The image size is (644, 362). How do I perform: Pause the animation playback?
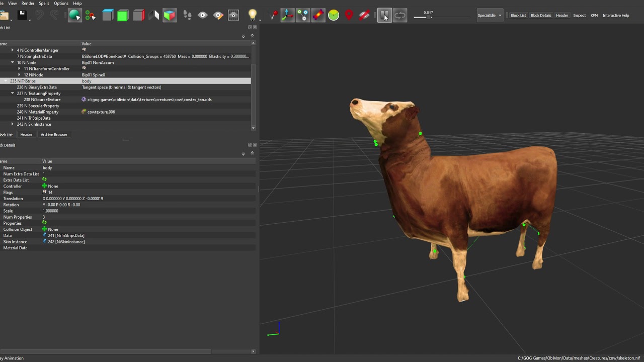[384, 16]
